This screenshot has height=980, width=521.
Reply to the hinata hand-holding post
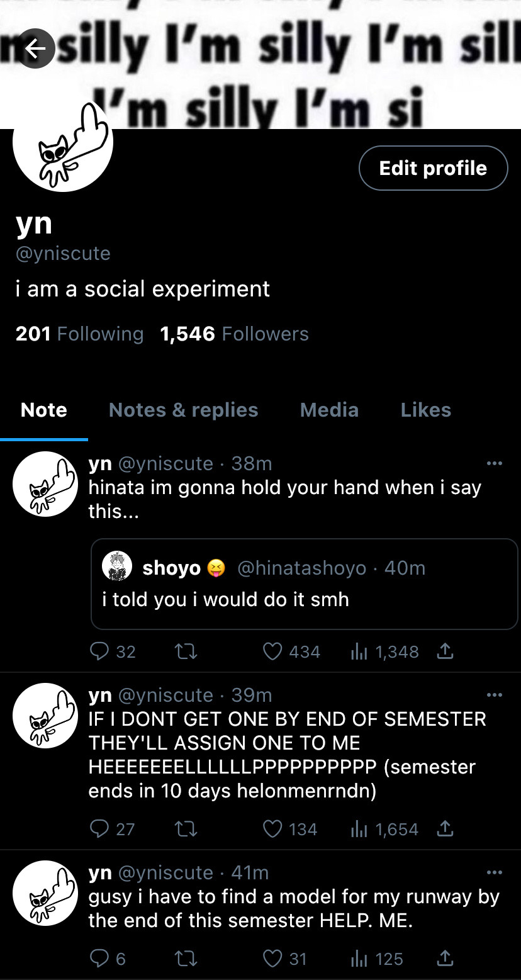pos(99,651)
